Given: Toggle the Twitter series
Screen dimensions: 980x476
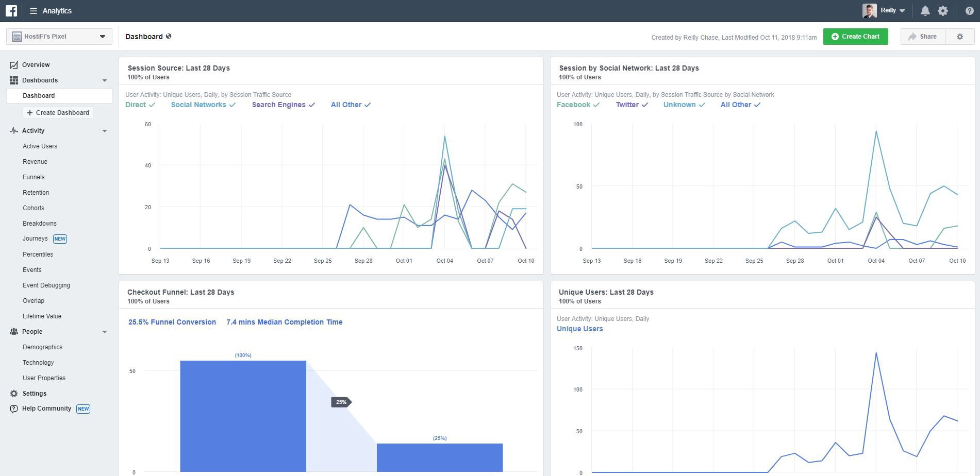Looking at the screenshot, I should (632, 105).
